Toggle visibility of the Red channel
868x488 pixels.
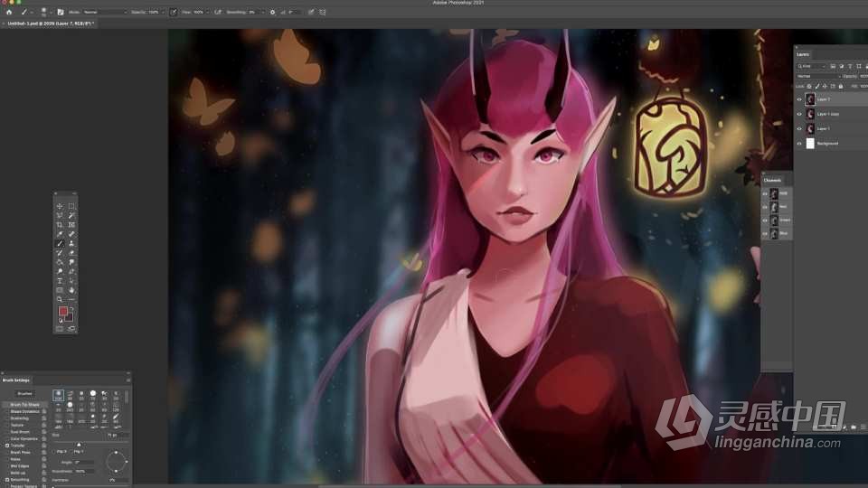[x=765, y=207]
